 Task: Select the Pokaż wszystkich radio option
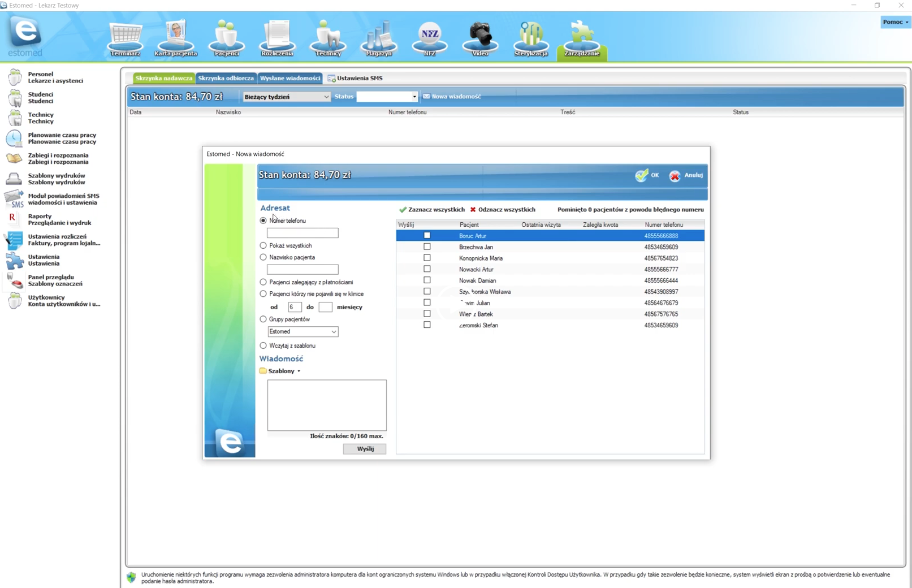263,245
